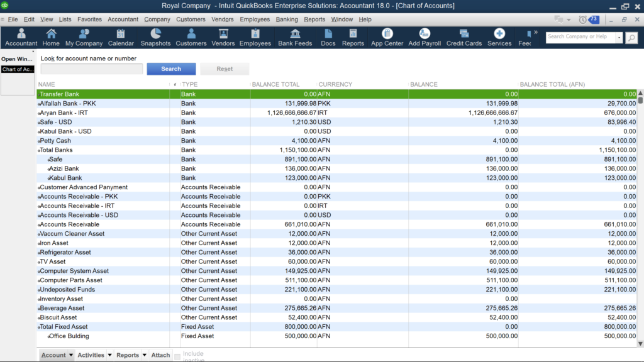
Task: Open the Lists menu
Action: coord(65,19)
